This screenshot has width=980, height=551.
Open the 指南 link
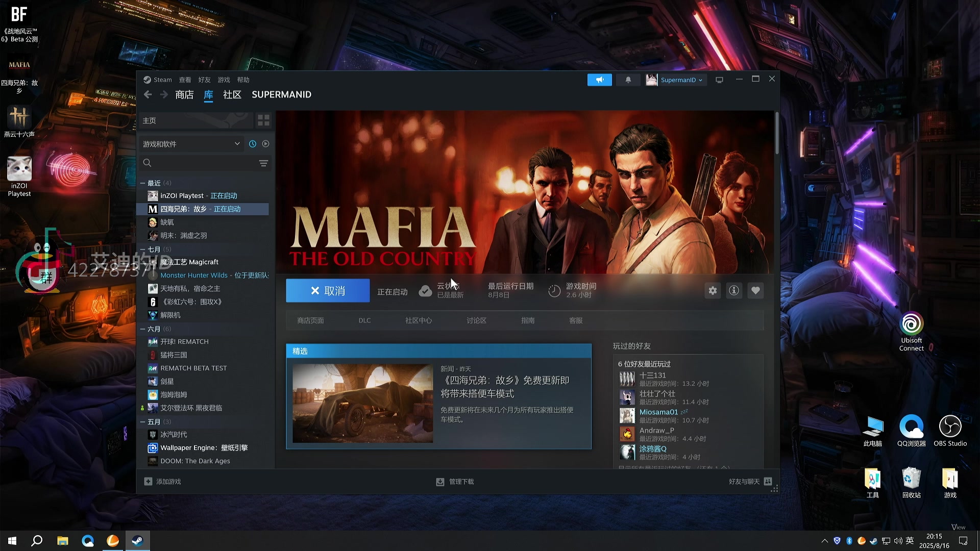(528, 320)
